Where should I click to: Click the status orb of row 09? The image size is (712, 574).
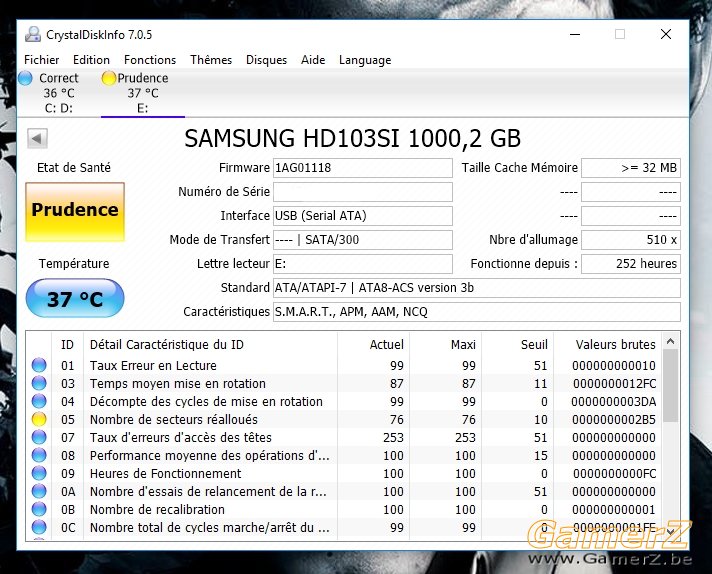(39, 473)
